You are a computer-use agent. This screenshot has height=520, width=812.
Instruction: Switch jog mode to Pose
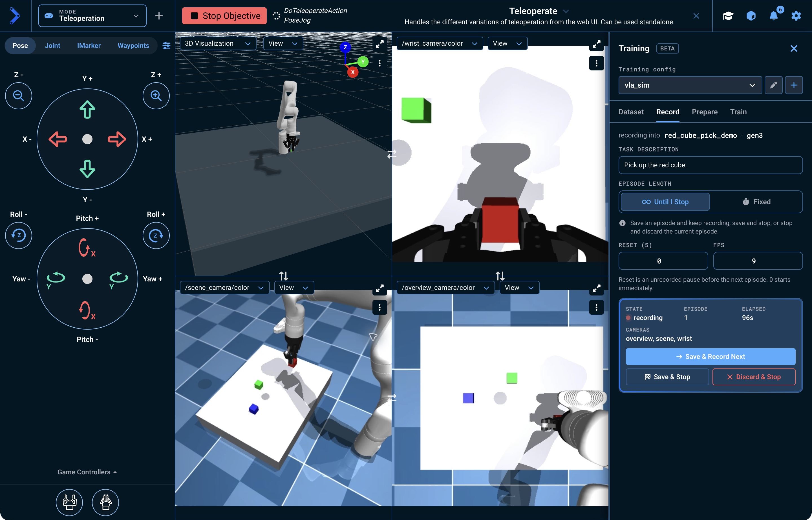pyautogui.click(x=20, y=46)
